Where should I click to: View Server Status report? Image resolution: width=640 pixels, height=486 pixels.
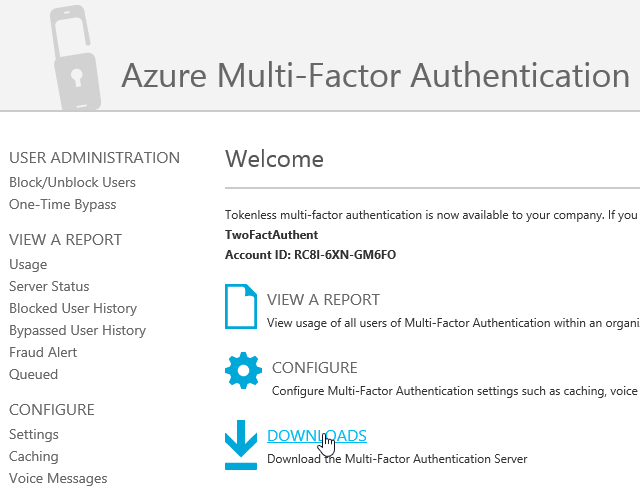pyautogui.click(x=49, y=286)
